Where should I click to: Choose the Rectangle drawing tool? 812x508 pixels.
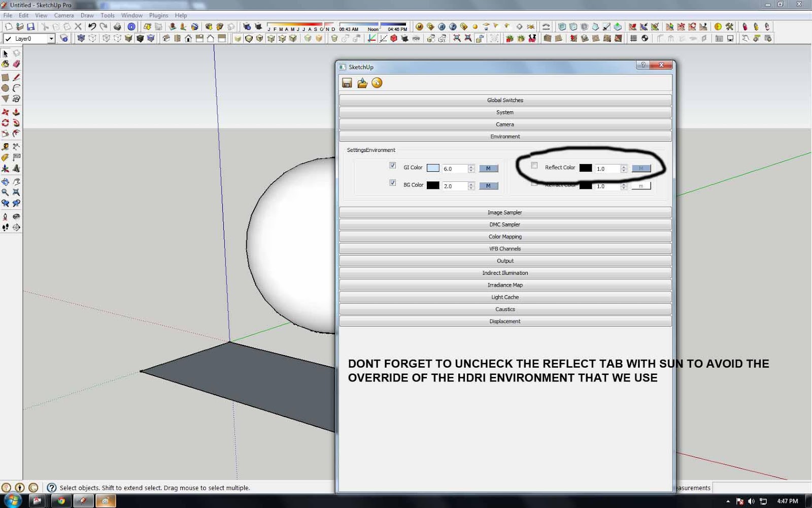[x=5, y=77]
